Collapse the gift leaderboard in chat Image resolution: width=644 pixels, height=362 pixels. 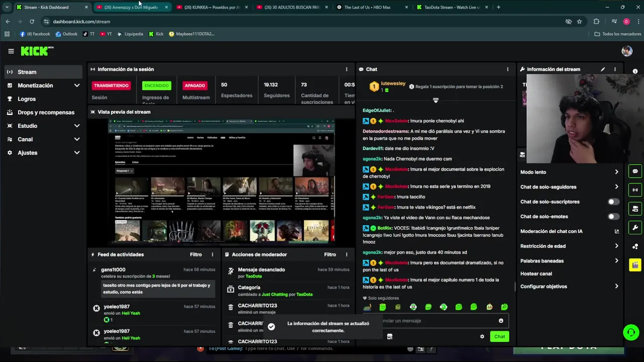pyautogui.click(x=436, y=101)
